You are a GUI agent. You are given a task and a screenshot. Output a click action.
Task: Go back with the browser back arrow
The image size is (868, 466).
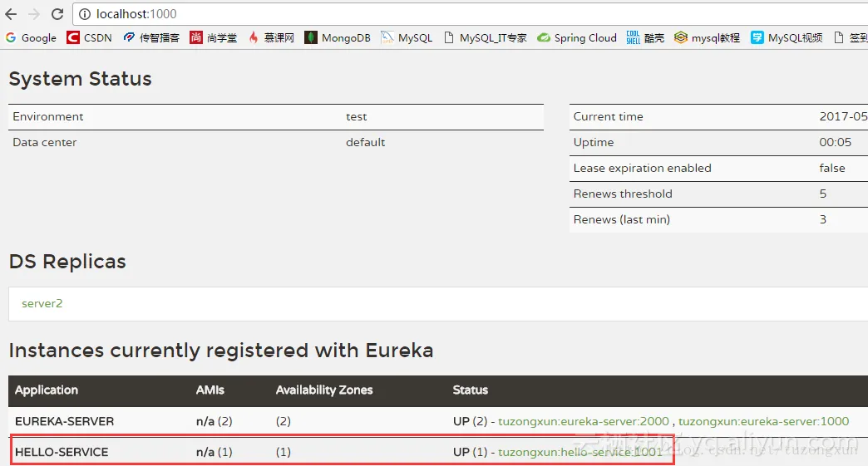[11, 14]
